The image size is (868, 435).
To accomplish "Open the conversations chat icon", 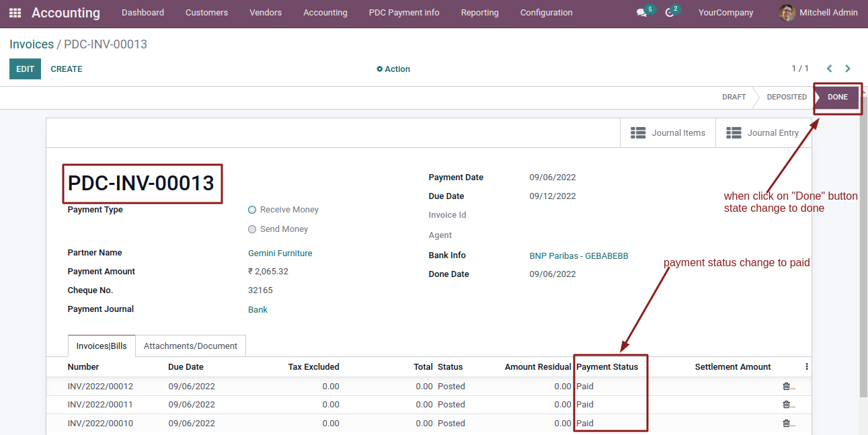I will pos(641,13).
